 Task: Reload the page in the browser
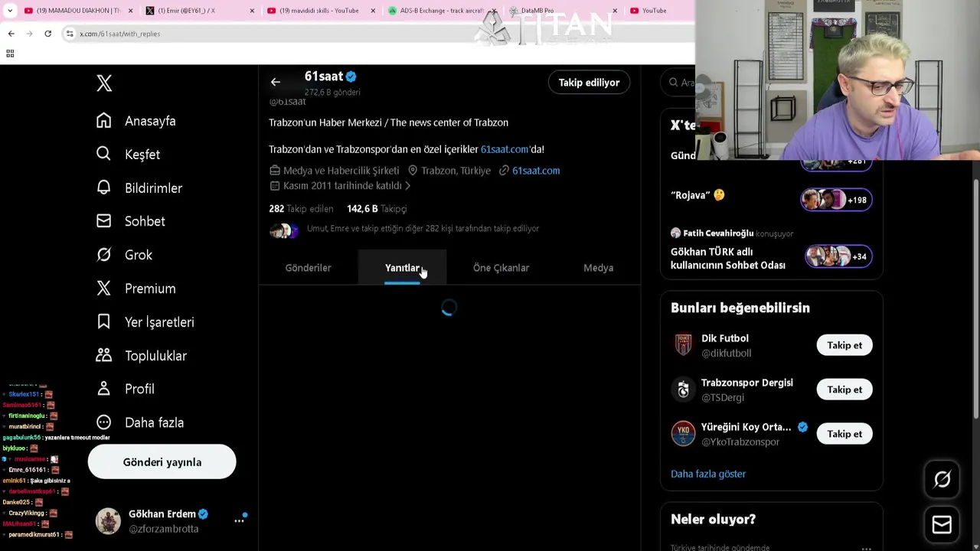coord(47,34)
